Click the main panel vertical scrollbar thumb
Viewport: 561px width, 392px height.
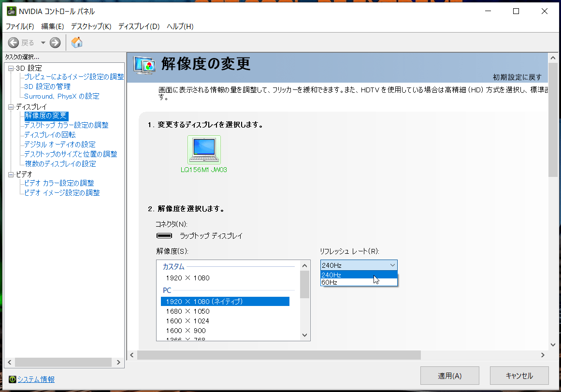553,120
